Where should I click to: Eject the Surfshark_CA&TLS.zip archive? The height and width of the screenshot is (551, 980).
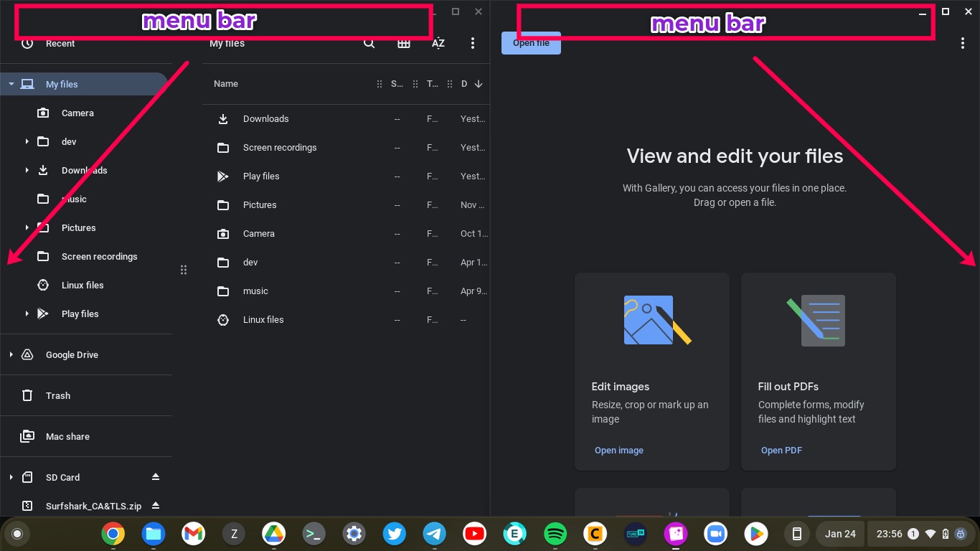(x=156, y=506)
